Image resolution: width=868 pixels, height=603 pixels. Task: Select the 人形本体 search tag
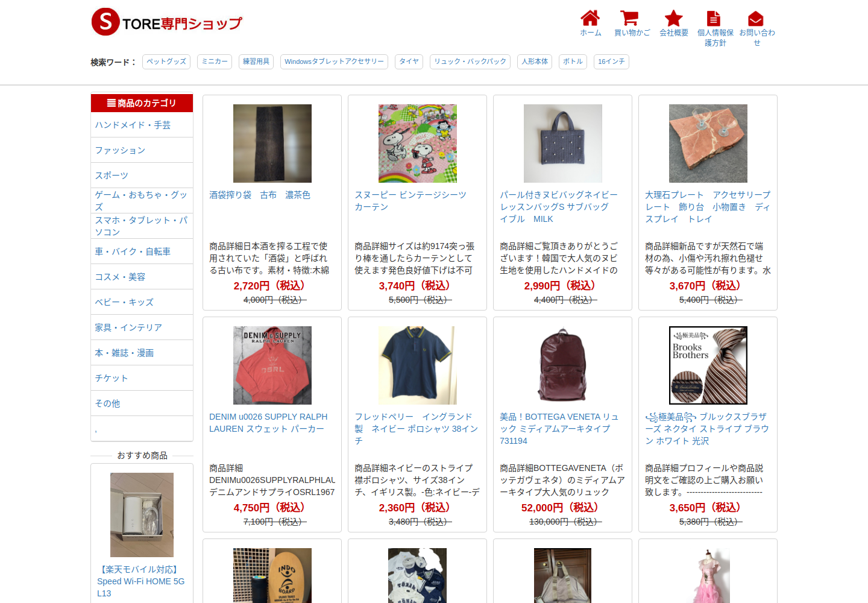coord(535,62)
